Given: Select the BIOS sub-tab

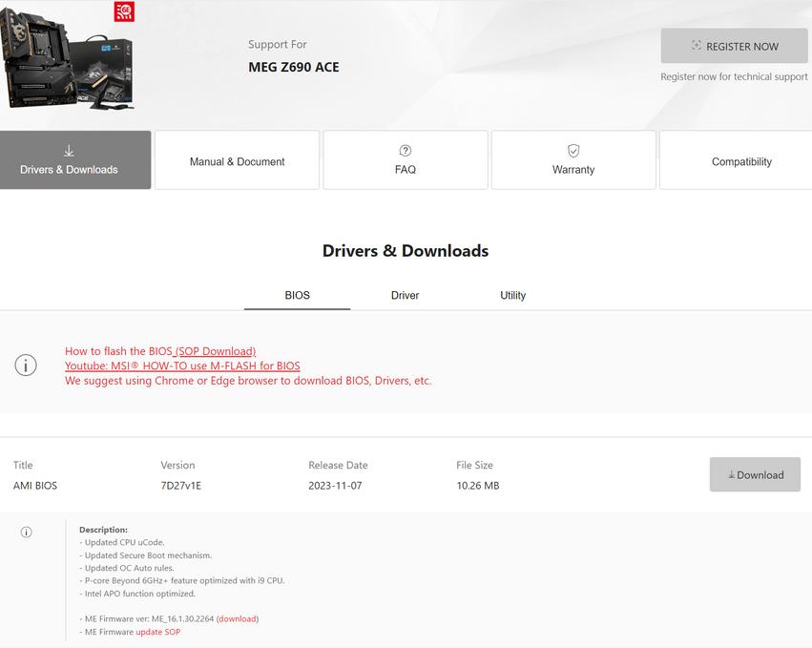Looking at the screenshot, I should [298, 295].
